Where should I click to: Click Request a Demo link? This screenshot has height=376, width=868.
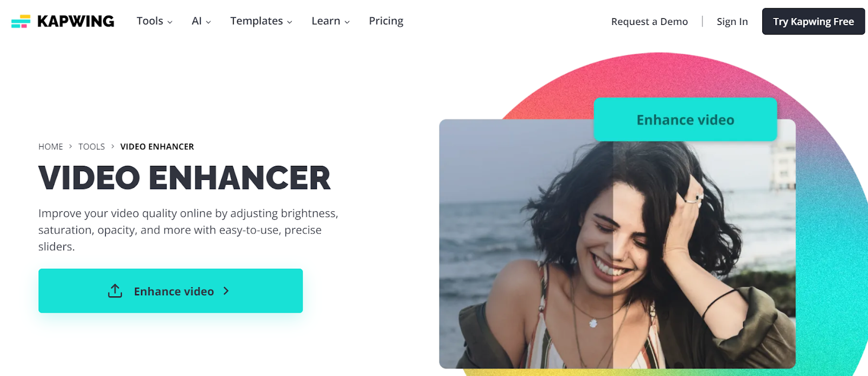pyautogui.click(x=649, y=22)
